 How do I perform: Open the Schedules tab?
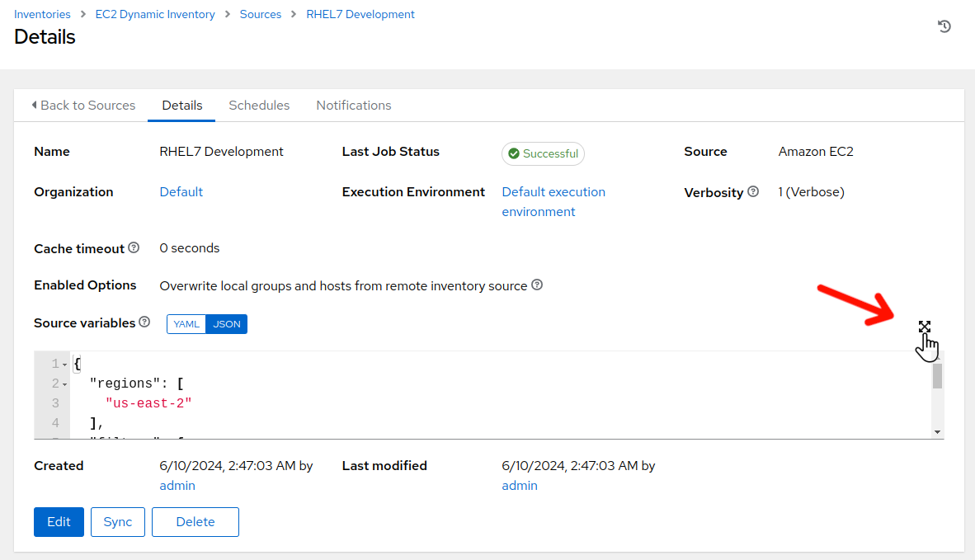259,105
